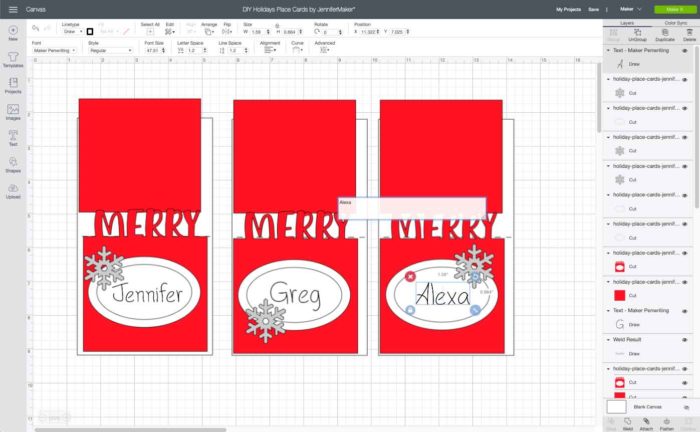Click the rotate handle on Alexa selection
Screen dimensions: 700x432
pos(475,277)
